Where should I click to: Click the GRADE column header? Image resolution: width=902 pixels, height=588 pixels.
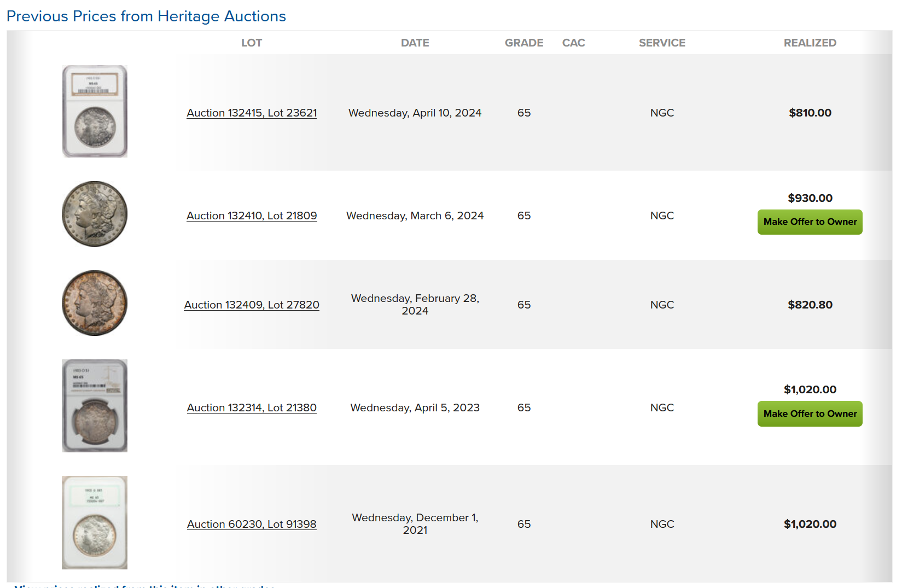click(524, 43)
